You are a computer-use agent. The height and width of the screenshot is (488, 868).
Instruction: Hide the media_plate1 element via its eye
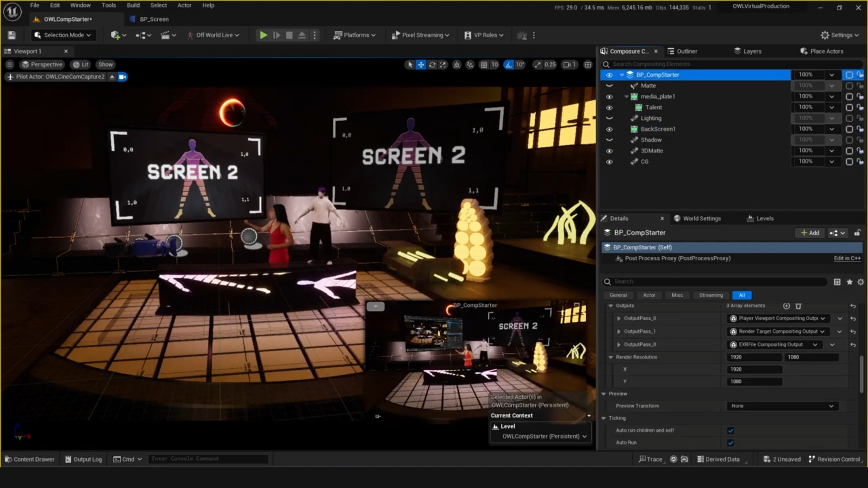tap(609, 97)
